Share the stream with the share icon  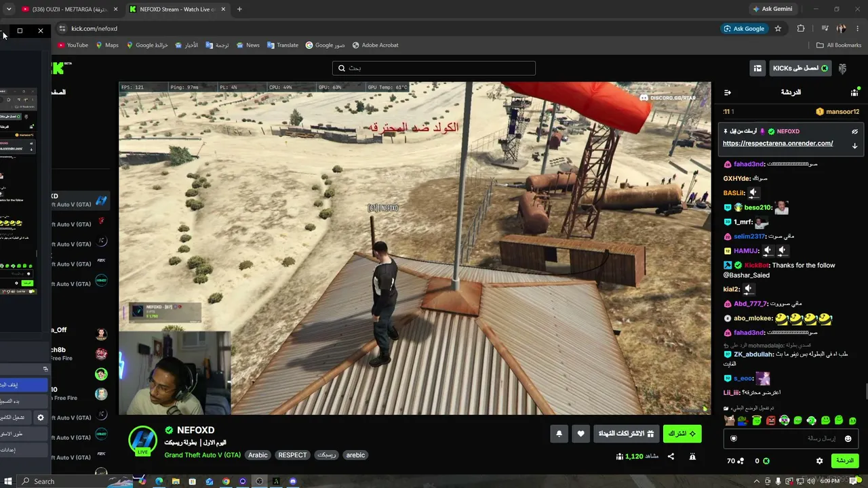point(671,457)
